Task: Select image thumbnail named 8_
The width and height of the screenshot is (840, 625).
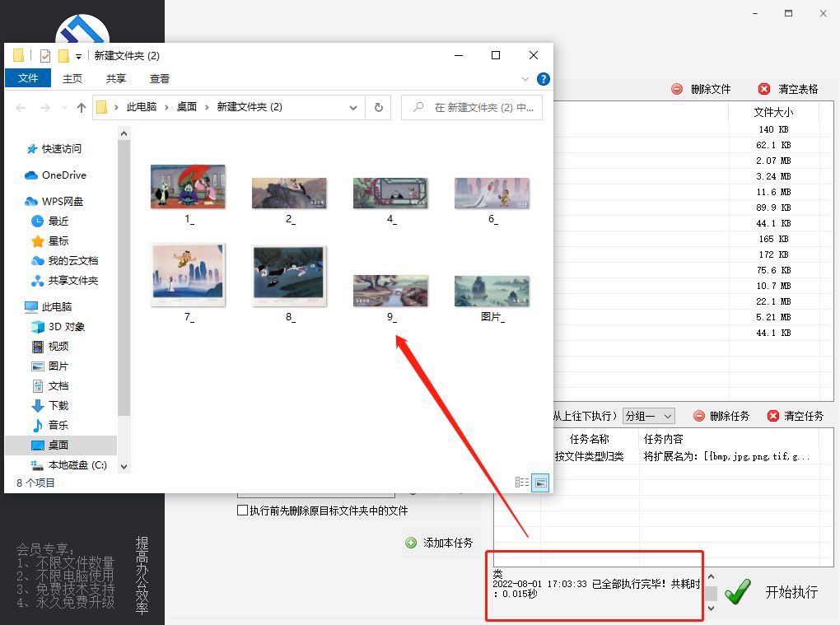Action: tap(289, 276)
